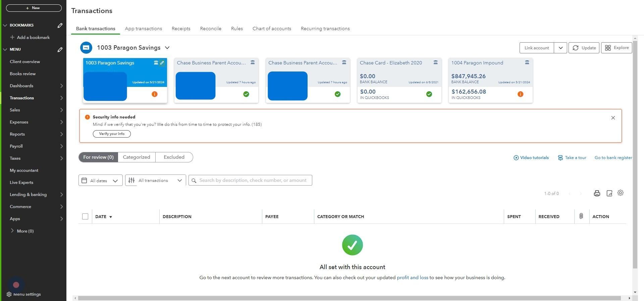Click green check on Chase Card - Elizabeth 2020
Screen dimensions: 644x301
click(429, 94)
